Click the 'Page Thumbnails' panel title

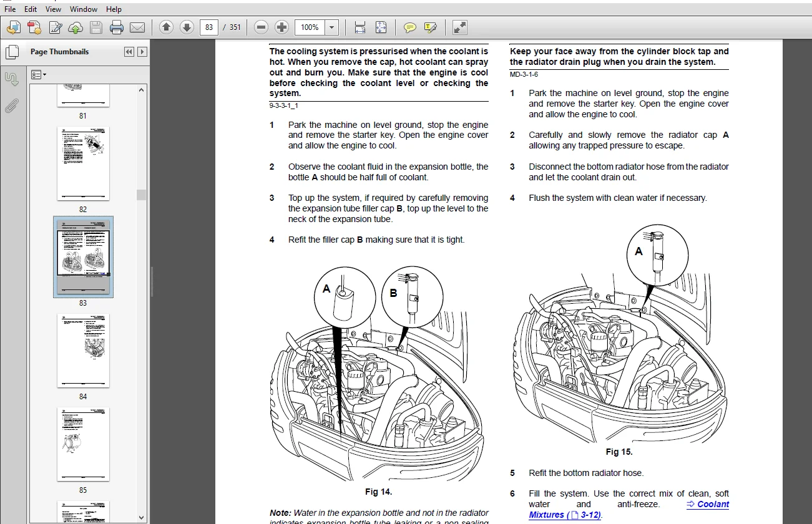[x=60, y=52]
